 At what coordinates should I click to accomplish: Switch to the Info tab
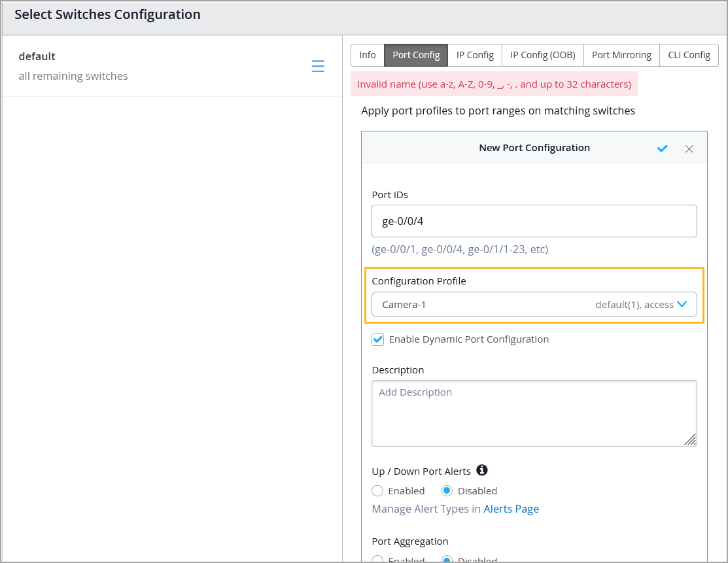368,55
